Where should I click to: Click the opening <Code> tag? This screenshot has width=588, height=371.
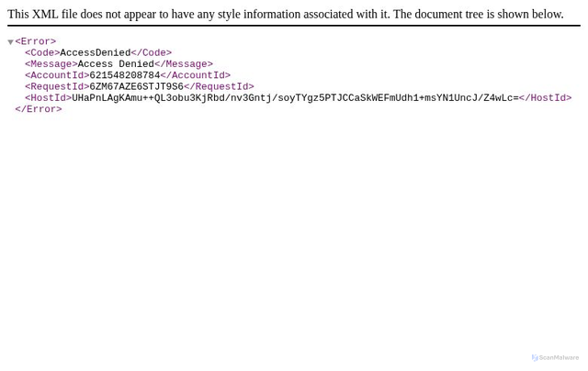pos(42,53)
